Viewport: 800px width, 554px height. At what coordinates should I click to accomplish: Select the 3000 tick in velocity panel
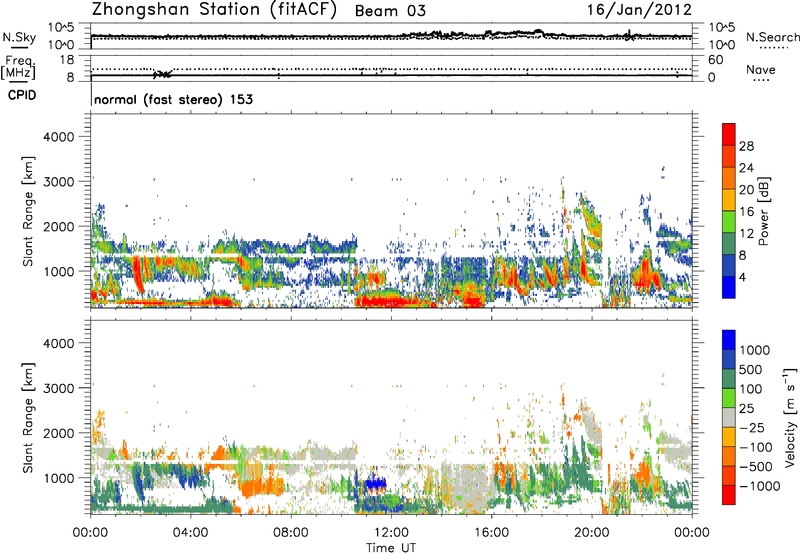tap(59, 388)
